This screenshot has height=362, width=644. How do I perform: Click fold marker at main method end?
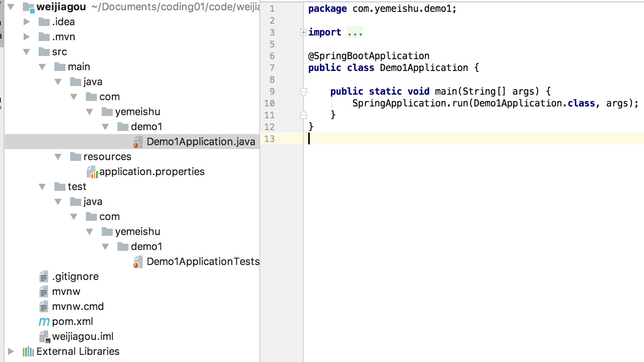(303, 115)
